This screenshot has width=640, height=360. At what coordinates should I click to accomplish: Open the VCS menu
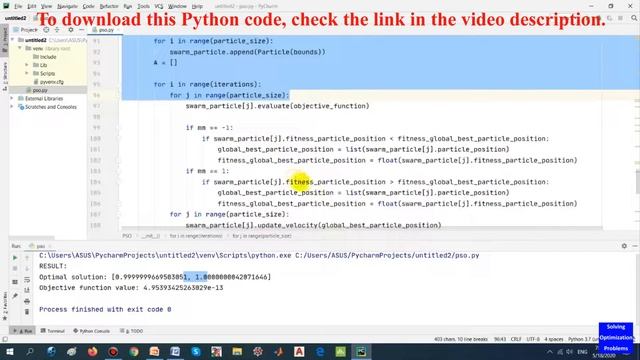pyautogui.click(x=159, y=6)
